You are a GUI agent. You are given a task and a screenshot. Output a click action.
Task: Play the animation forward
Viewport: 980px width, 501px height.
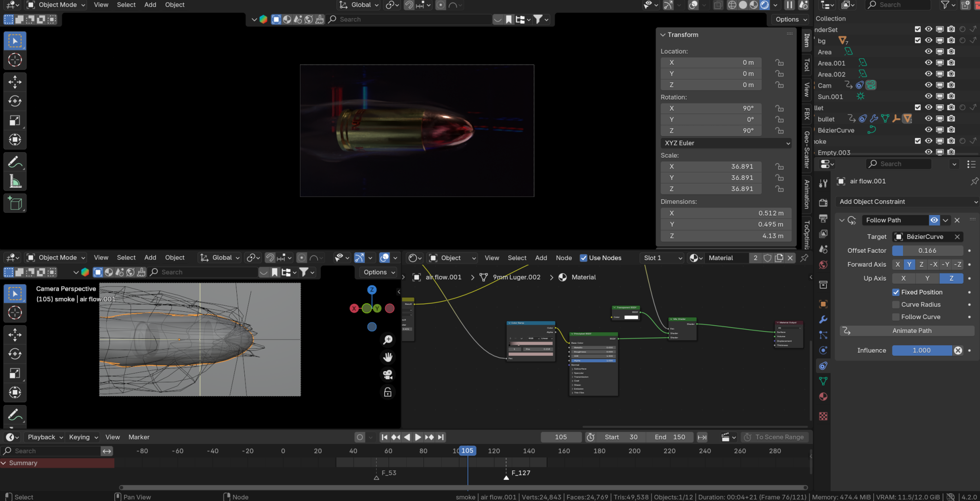(418, 437)
